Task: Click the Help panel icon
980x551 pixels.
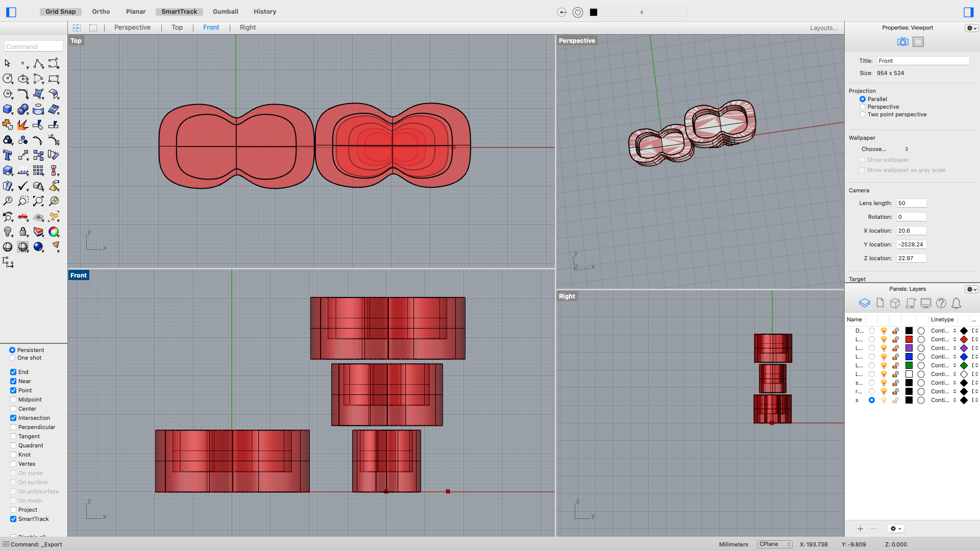Action: pos(941,303)
